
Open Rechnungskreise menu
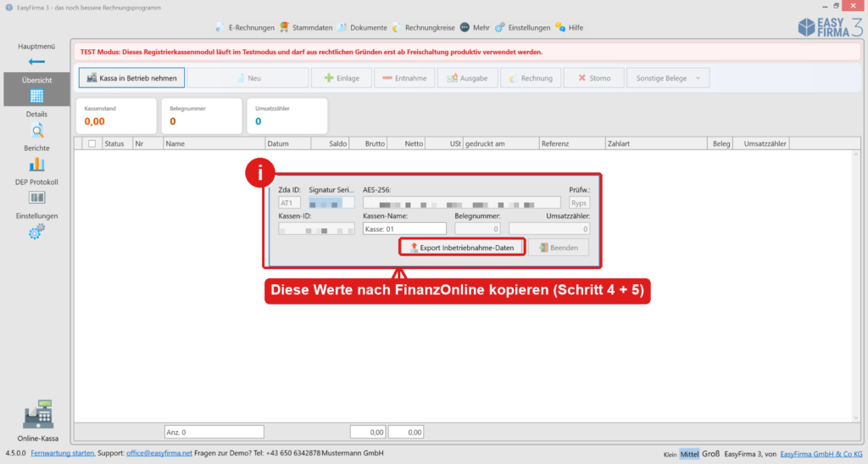coord(424,28)
